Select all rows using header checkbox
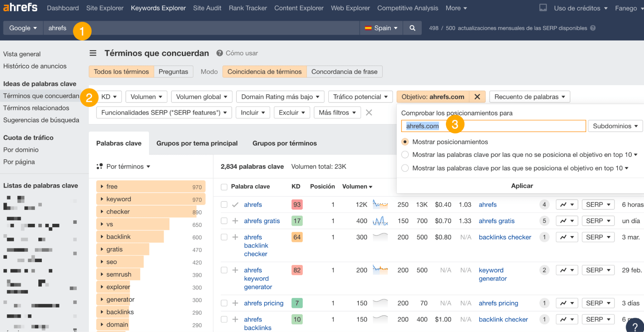Viewport: 644px width, 332px height. pos(224,187)
